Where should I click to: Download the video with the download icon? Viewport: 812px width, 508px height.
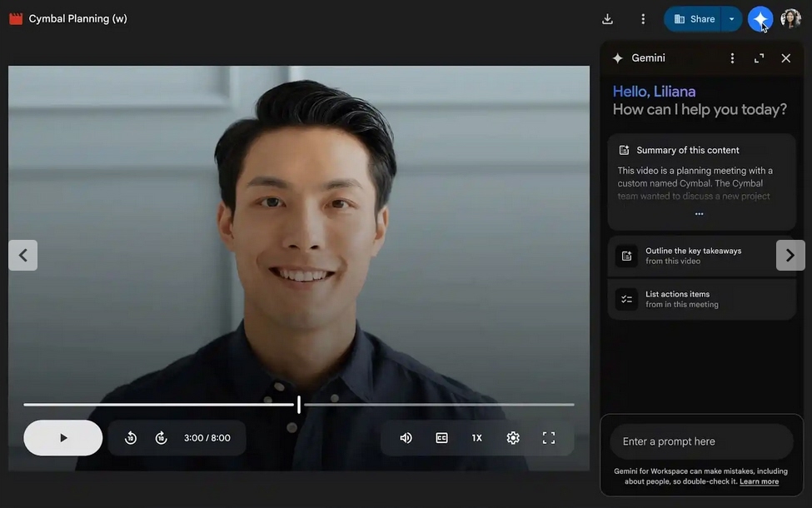[x=607, y=19]
